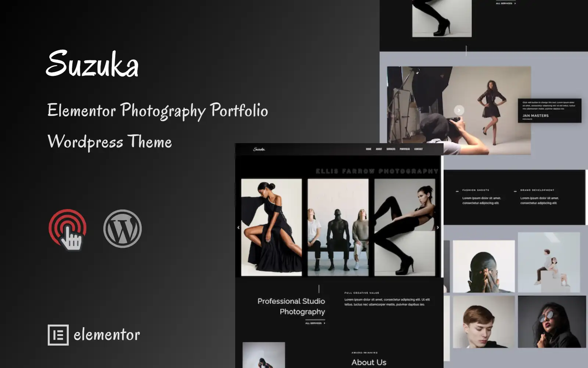Click the 'Fashion Shoots' service heading
Image resolution: width=588 pixels, height=368 pixels.
tap(476, 190)
